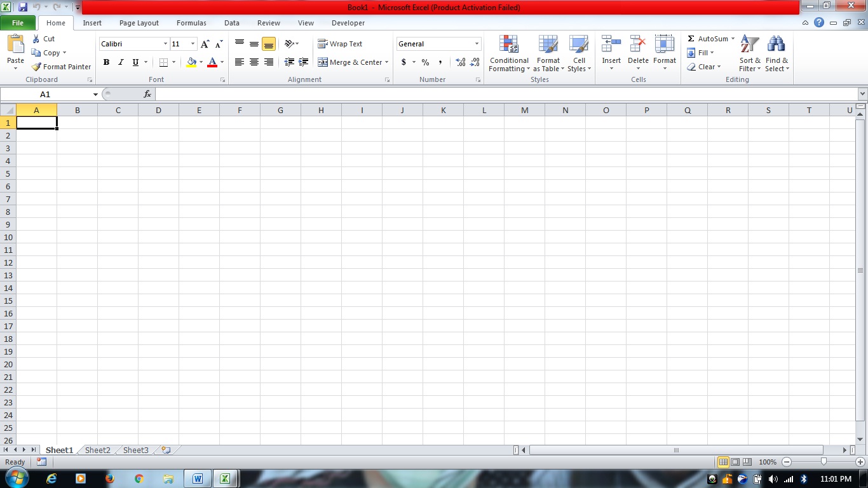
Task: Switch to the Page Layout tab
Action: click(x=139, y=23)
